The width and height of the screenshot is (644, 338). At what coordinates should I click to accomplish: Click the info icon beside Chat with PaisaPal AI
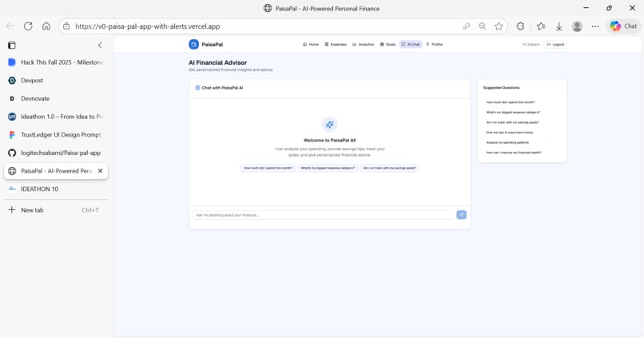197,88
